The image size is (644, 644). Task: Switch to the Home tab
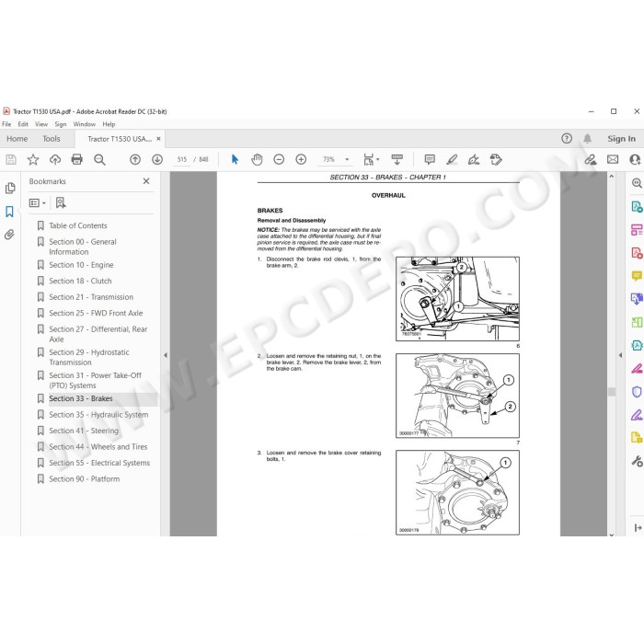coord(17,139)
